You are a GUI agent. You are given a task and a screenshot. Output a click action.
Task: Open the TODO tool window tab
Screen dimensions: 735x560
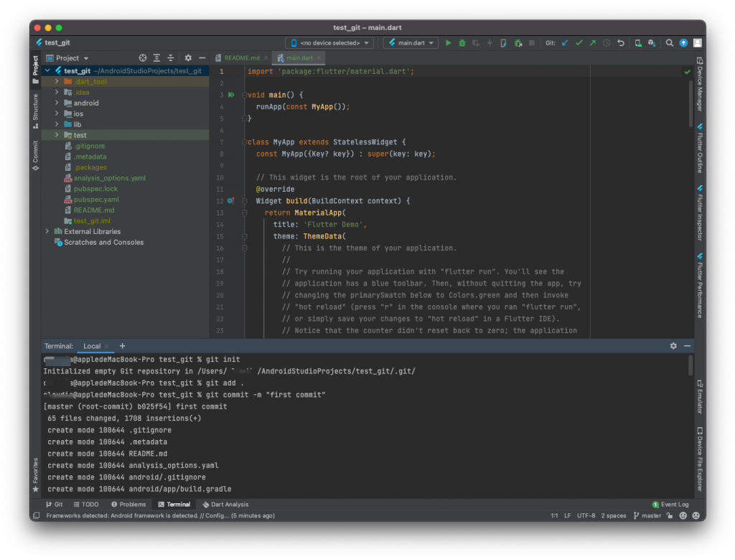(x=86, y=504)
